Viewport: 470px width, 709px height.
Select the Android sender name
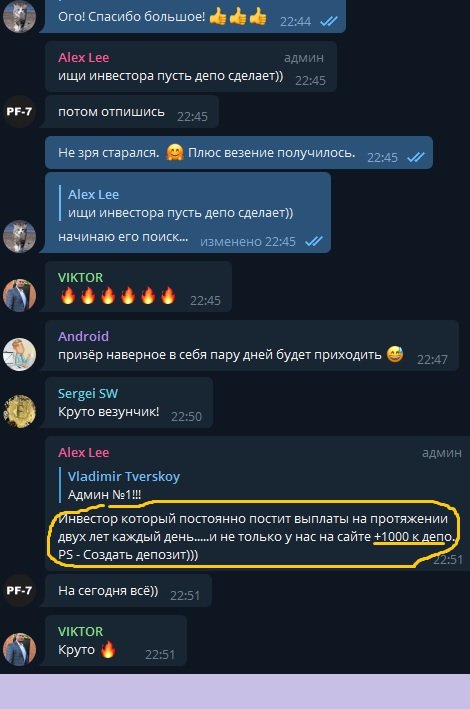(x=83, y=336)
